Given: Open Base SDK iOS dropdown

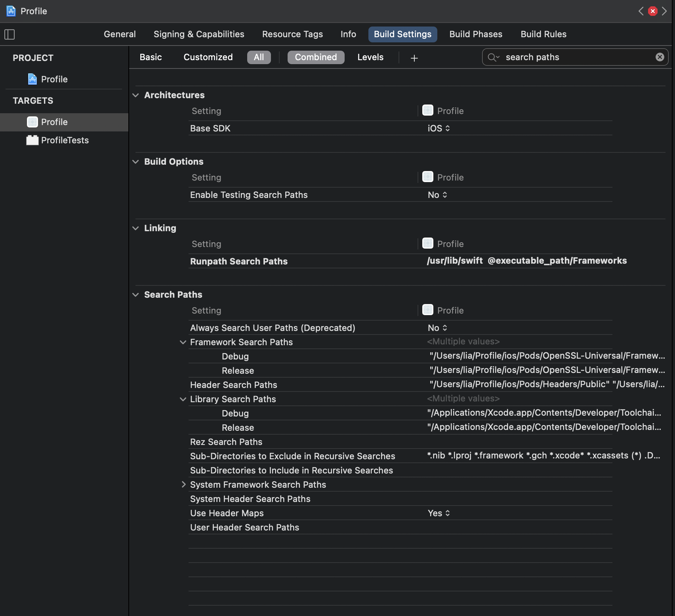Looking at the screenshot, I should (x=439, y=128).
